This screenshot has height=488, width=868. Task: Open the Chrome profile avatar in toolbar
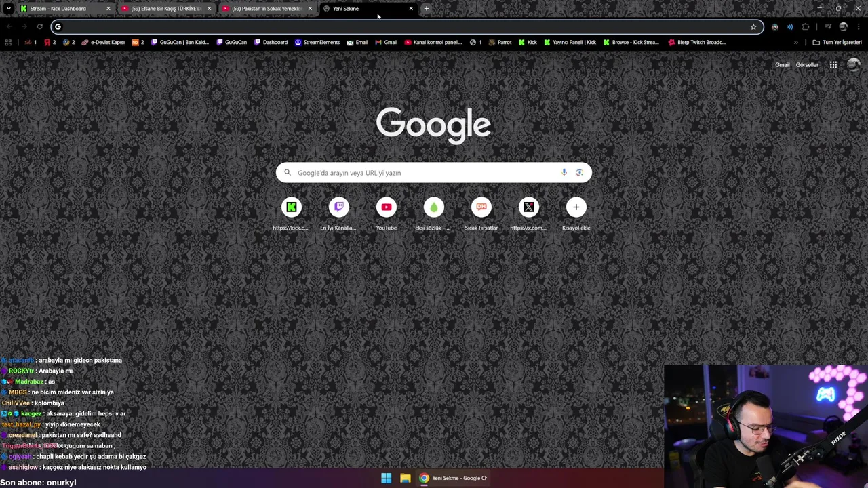(843, 26)
